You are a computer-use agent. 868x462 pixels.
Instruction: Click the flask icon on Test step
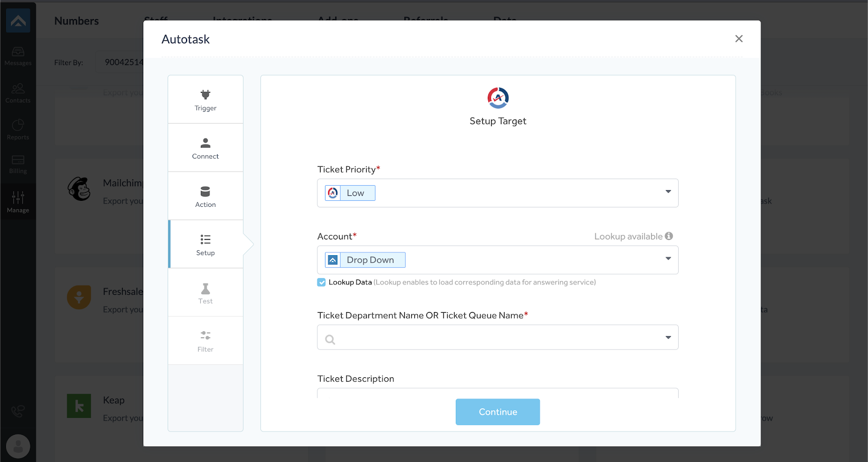(x=206, y=288)
